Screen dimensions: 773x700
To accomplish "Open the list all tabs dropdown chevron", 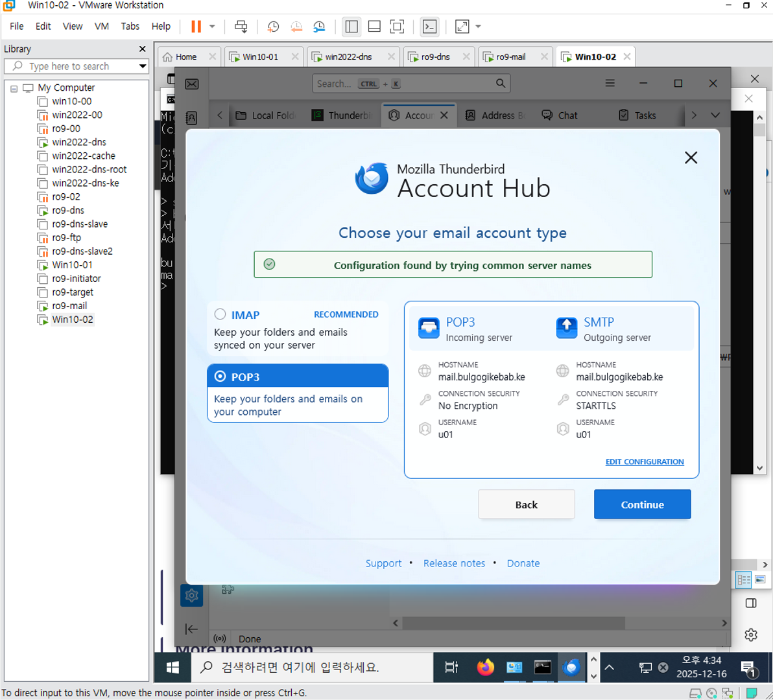I will click(x=715, y=115).
